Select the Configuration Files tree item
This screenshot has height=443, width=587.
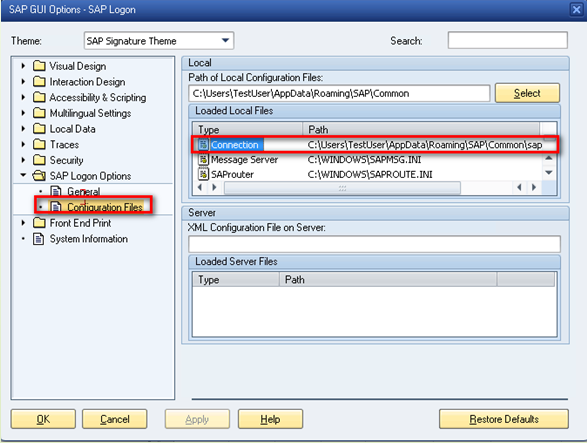(105, 207)
